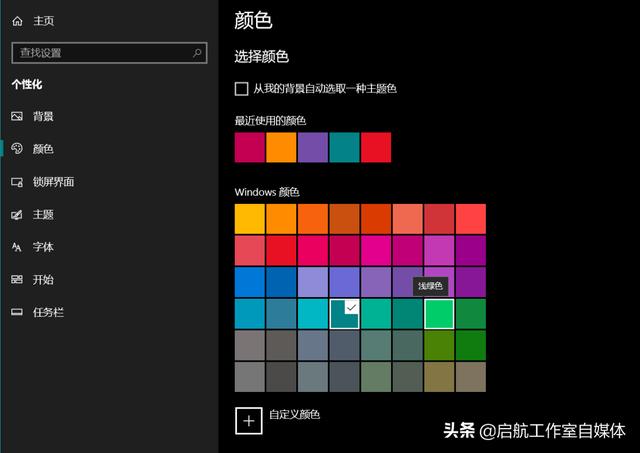Screen dimensions: 640x453
Task: Open the 主题 themes icon
Action: 17,214
